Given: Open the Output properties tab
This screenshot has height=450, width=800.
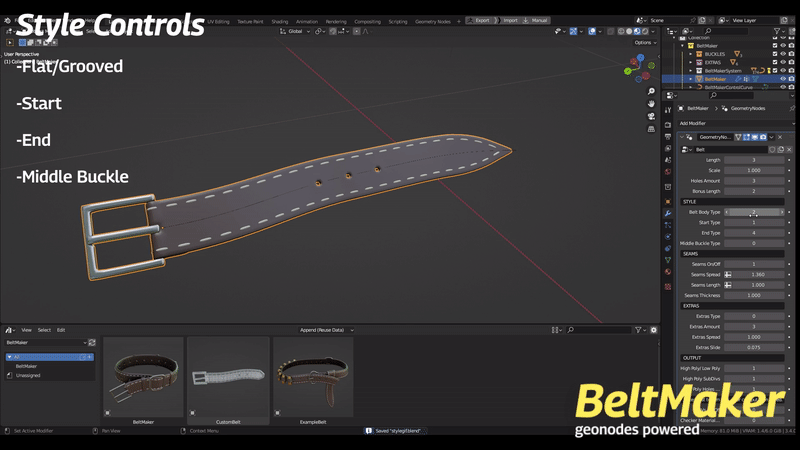Looking at the screenshot, I should [668, 136].
